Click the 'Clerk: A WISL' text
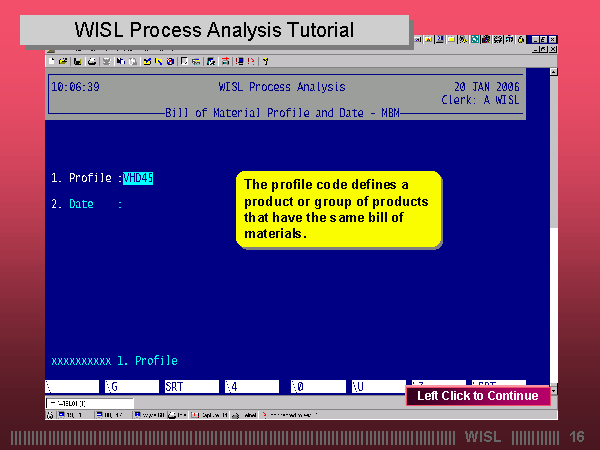This screenshot has width=600, height=450. [x=481, y=100]
